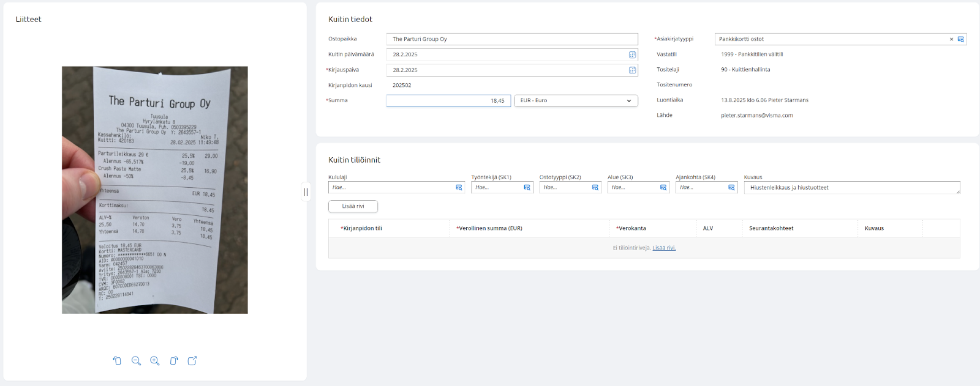Open the Ostotyyppi (SK2) lookup icon
980x386 pixels.
coord(595,188)
